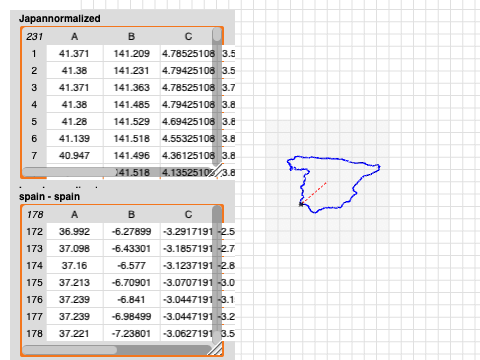Click cell -6.70901 in row 175

point(132,283)
